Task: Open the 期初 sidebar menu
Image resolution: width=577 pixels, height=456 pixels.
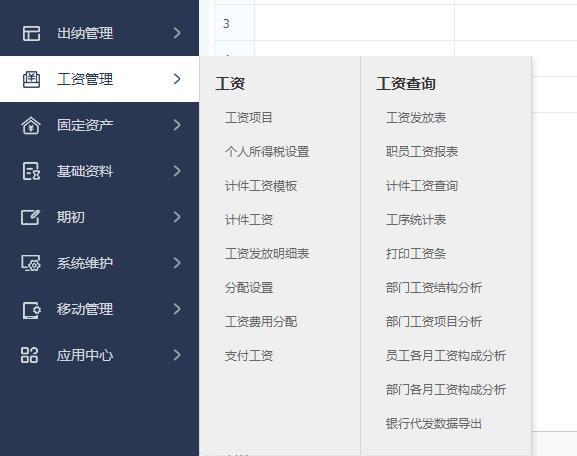Action: [99, 217]
